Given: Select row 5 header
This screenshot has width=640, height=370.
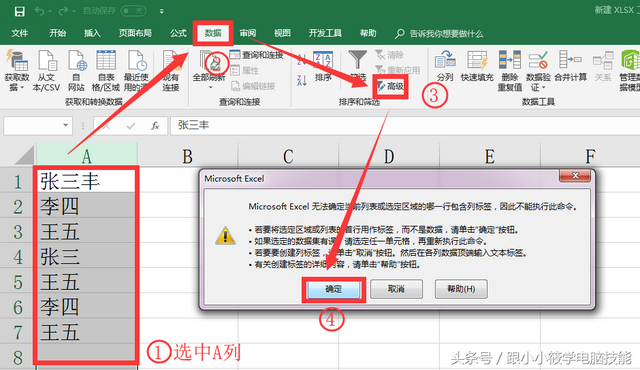Looking at the screenshot, I should click(18, 282).
